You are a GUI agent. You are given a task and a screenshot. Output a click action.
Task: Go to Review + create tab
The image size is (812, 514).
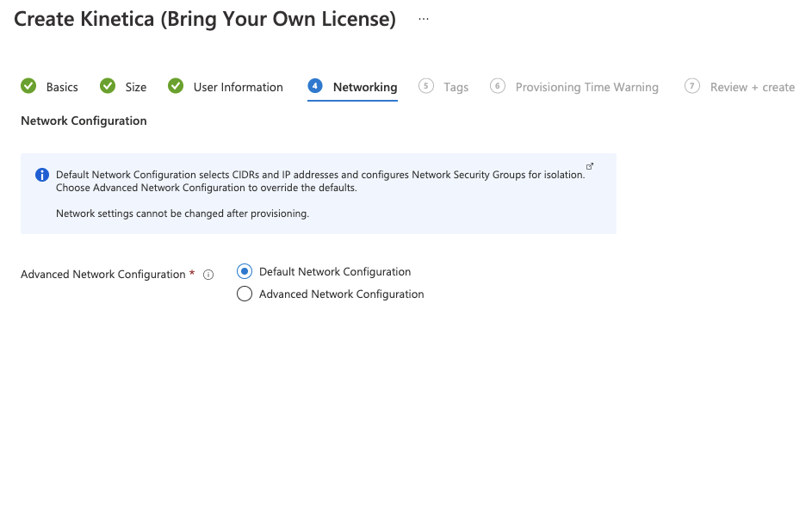(x=753, y=87)
